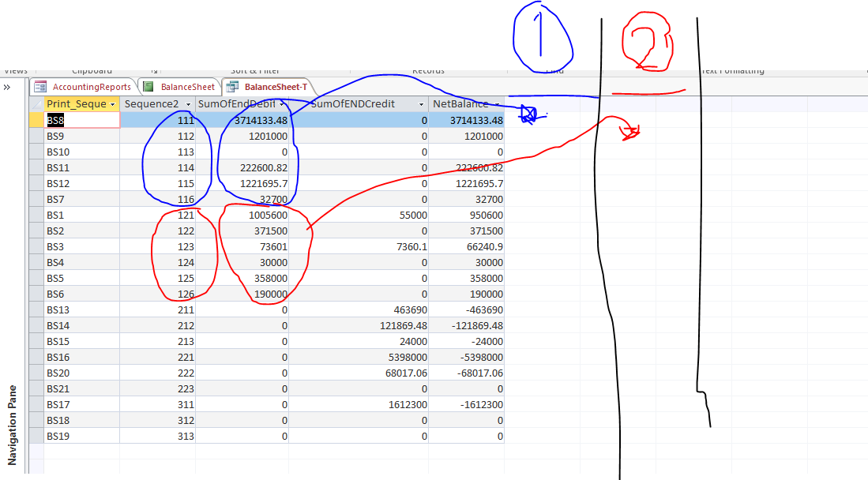Click the BS15 cell
Screen dimensions: 868x480
(x=82, y=342)
